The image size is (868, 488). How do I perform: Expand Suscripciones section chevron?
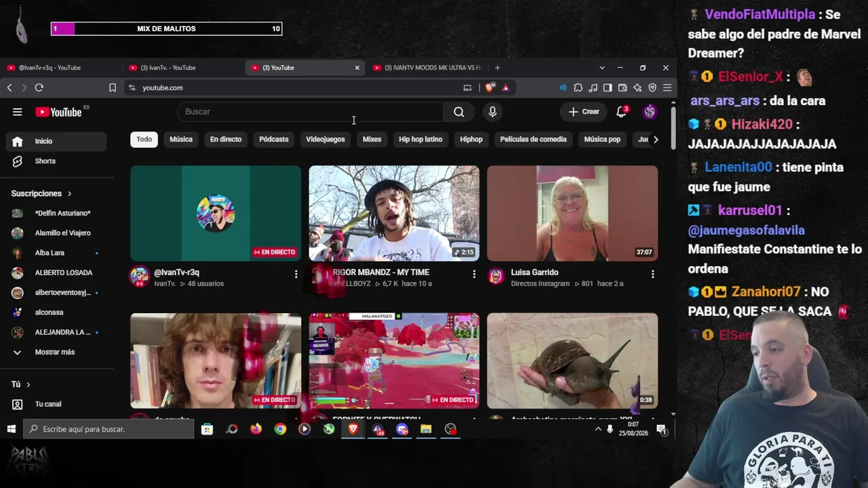coord(69,194)
